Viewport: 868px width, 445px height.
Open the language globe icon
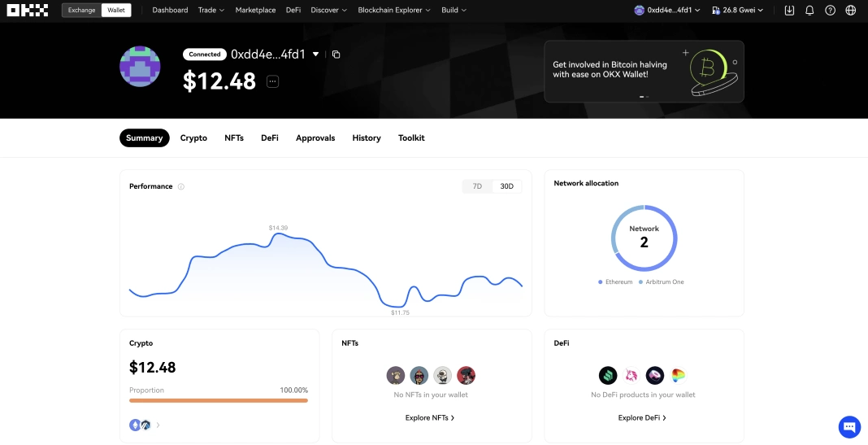click(851, 10)
